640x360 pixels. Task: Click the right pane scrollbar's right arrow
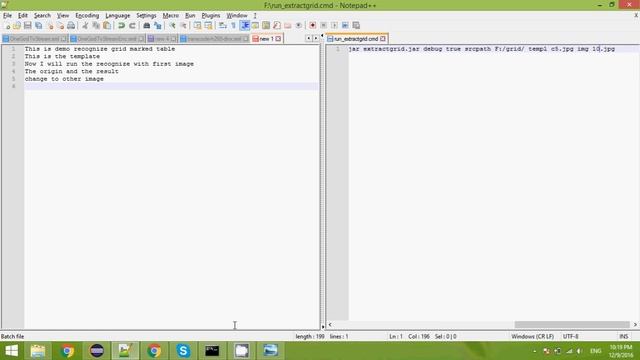(635, 324)
